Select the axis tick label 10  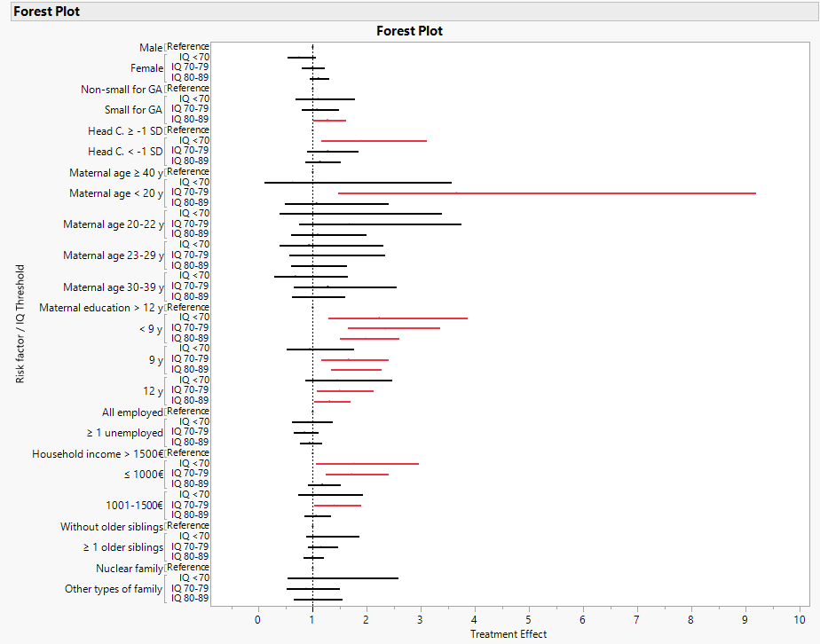click(x=798, y=618)
